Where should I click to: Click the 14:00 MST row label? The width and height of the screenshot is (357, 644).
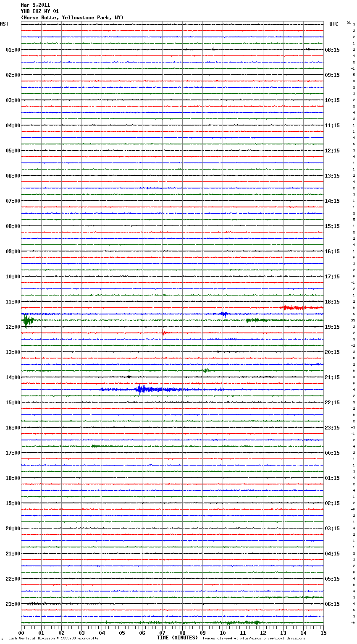(13, 377)
